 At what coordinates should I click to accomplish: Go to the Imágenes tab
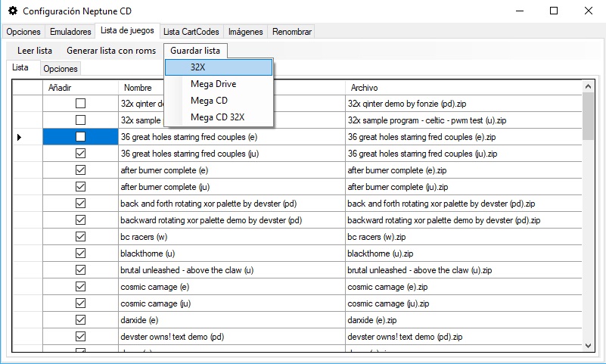pos(246,32)
